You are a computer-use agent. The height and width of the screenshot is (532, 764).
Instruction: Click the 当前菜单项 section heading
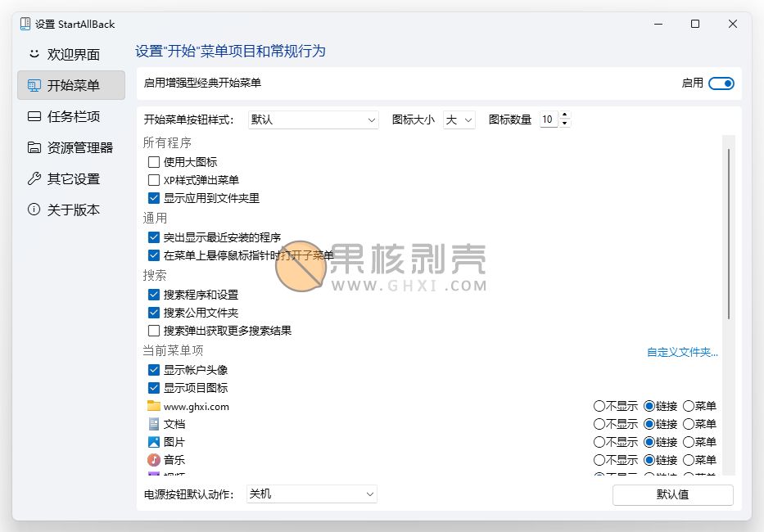tap(173, 350)
